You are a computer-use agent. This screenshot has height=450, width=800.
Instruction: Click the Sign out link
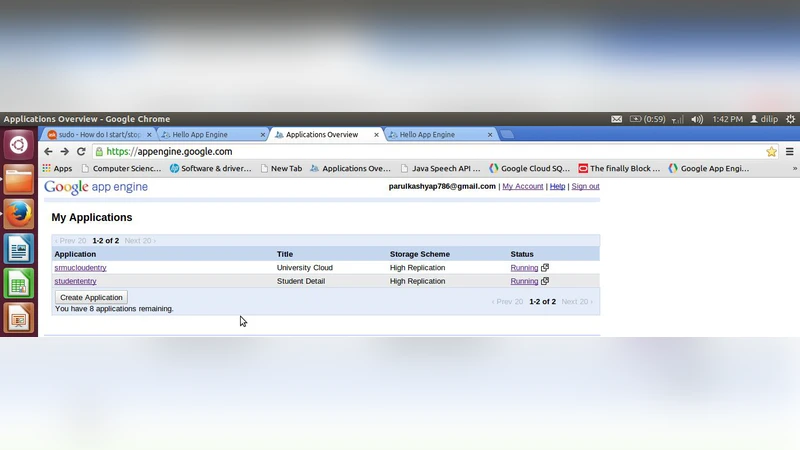585,186
